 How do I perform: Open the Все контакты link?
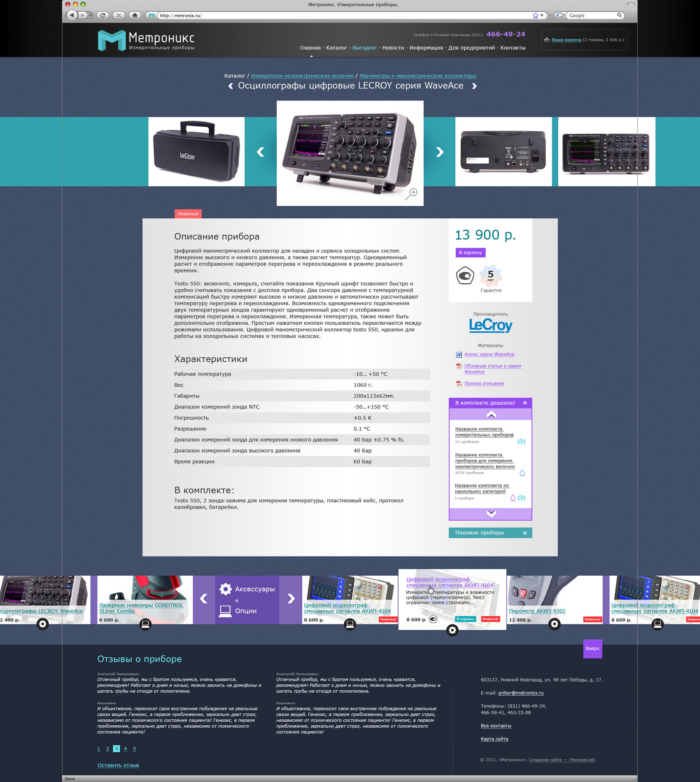tap(496, 726)
